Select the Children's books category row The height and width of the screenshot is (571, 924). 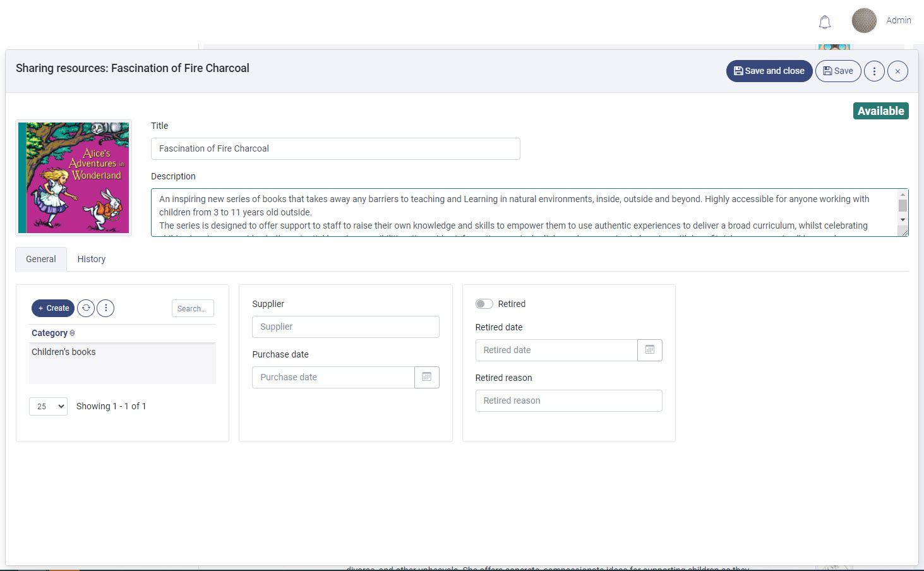click(63, 352)
